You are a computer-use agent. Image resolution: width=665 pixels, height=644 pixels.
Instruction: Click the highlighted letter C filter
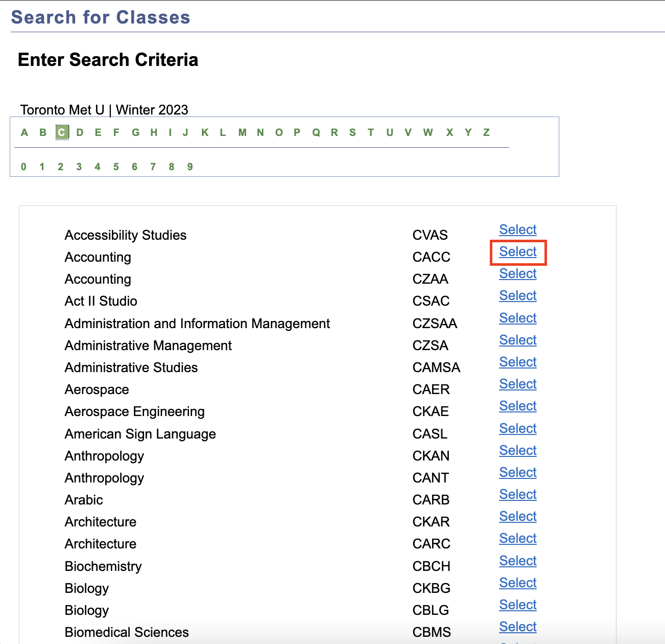62,133
